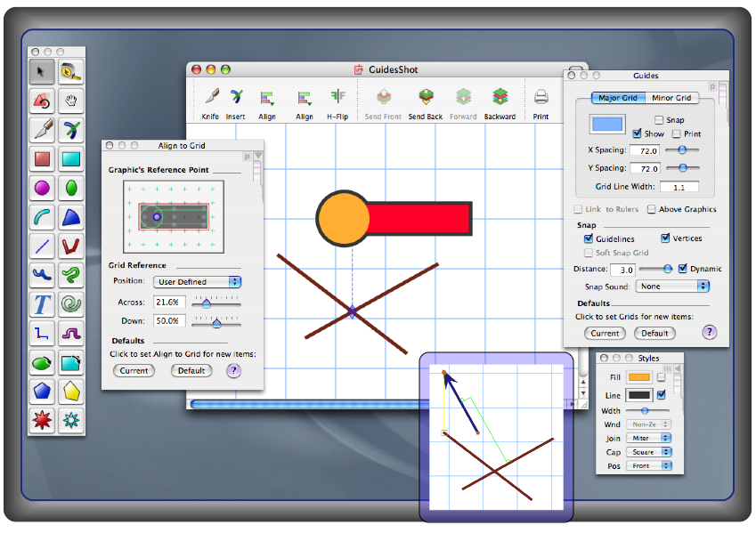
Task: Open the Pos Front dropdown
Action: tap(648, 465)
